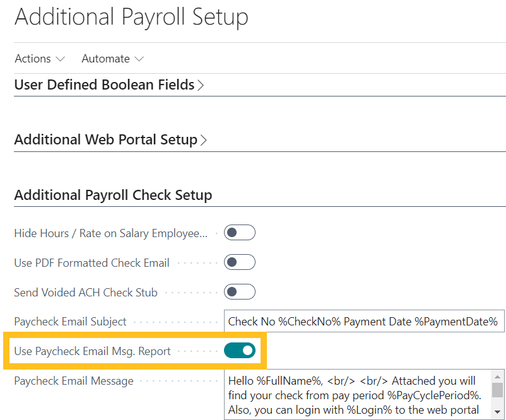
Task: Click chevron icon after User Defined Boolean Fields
Action: click(201, 85)
